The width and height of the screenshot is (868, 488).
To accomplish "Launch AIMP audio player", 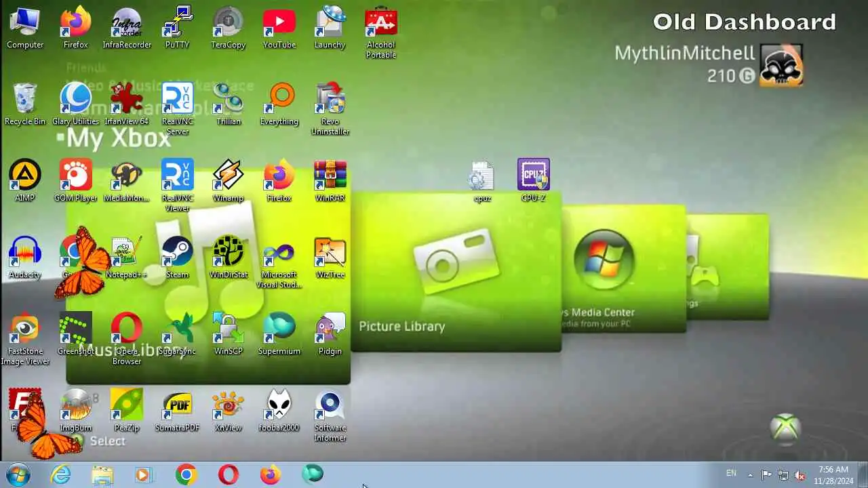I will 25,182.
